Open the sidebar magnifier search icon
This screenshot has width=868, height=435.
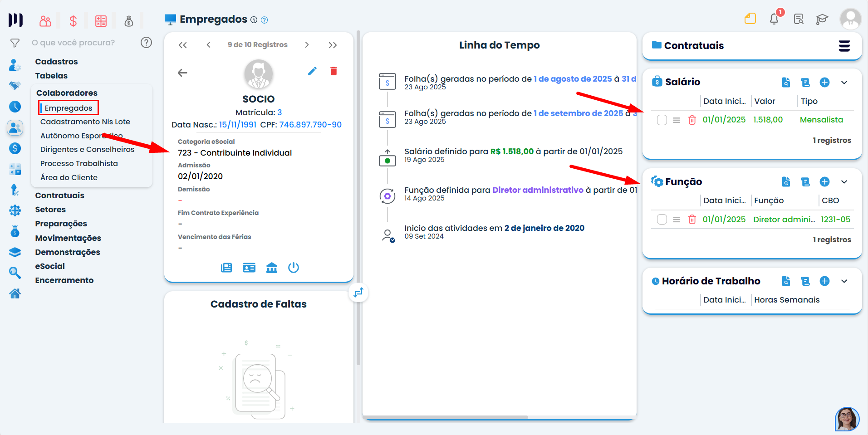[x=15, y=273]
